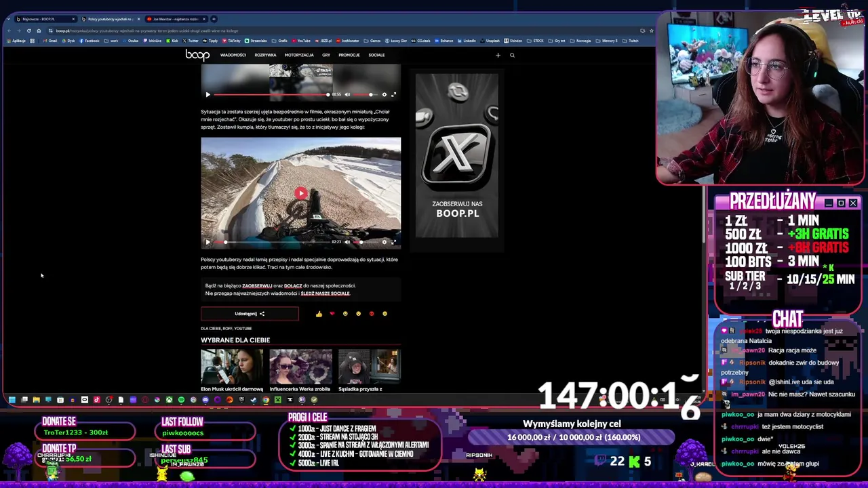The height and width of the screenshot is (488, 868).
Task: React with red heart emoji
Action: tap(332, 314)
